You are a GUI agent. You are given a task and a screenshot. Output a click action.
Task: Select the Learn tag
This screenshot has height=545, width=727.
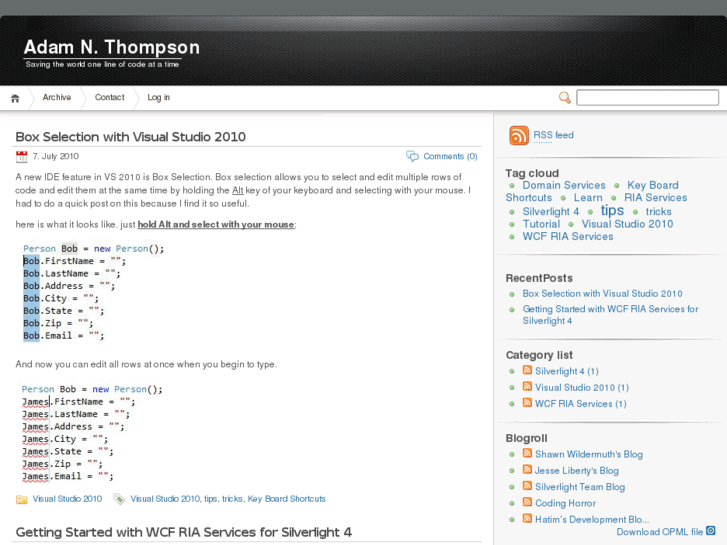pyautogui.click(x=588, y=198)
